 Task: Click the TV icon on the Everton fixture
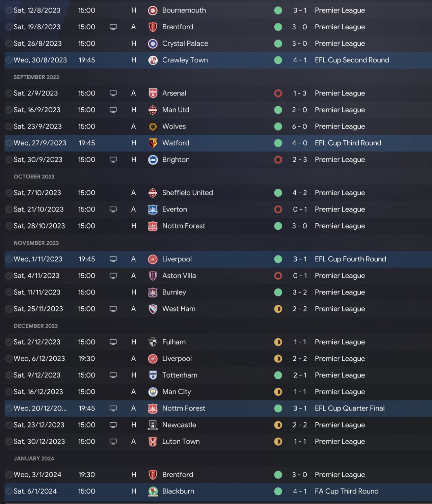[113, 209]
